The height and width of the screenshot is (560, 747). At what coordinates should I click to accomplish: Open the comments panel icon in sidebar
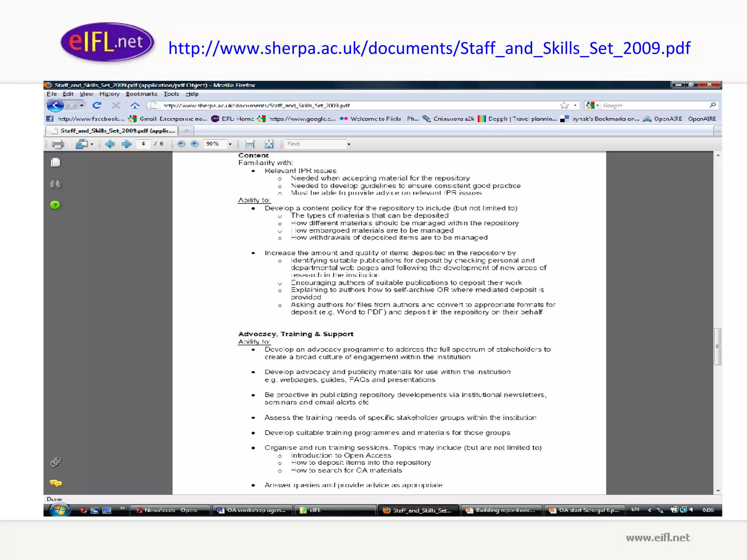(x=56, y=483)
